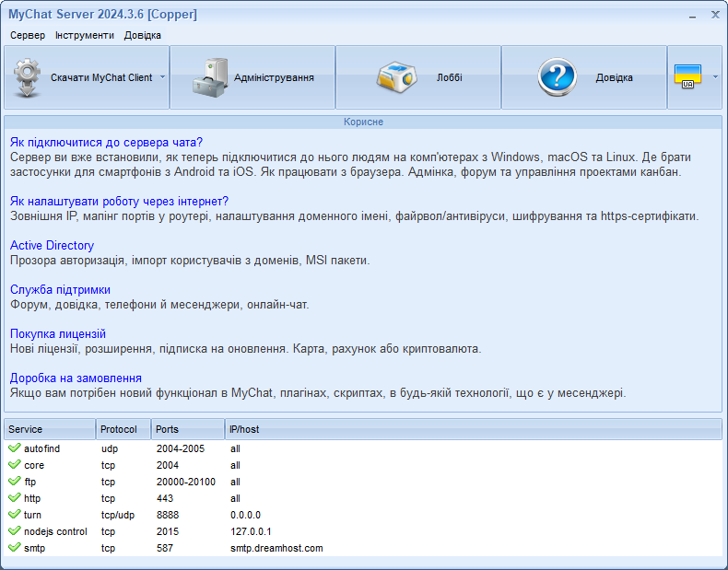Image resolution: width=728 pixels, height=570 pixels.
Task: Click the green checkmark beside ftp
Action: (x=15, y=482)
